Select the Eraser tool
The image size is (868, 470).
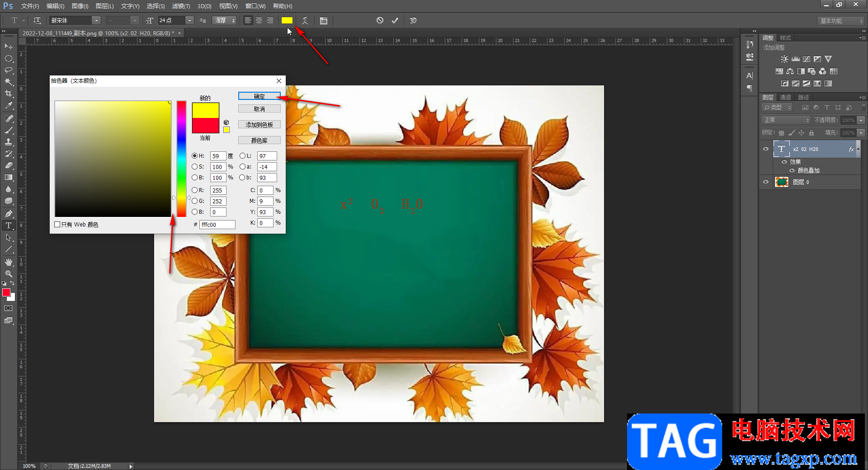pos(9,165)
